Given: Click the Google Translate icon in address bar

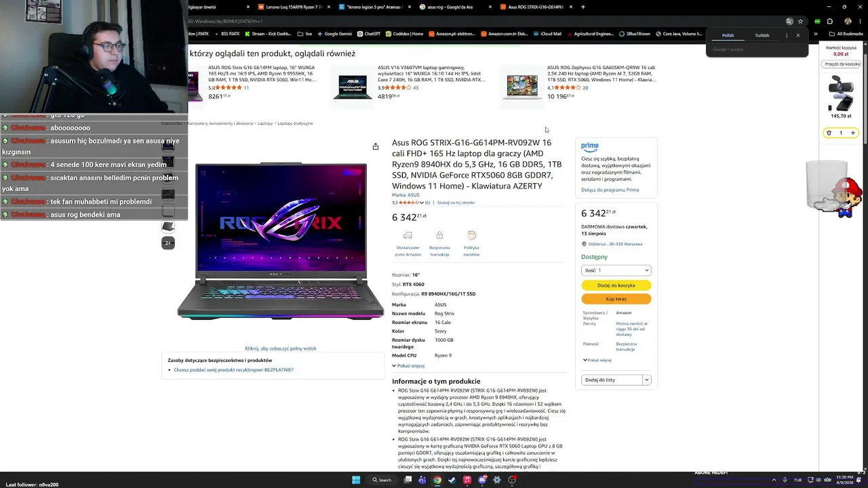Looking at the screenshot, I should tap(789, 22).
